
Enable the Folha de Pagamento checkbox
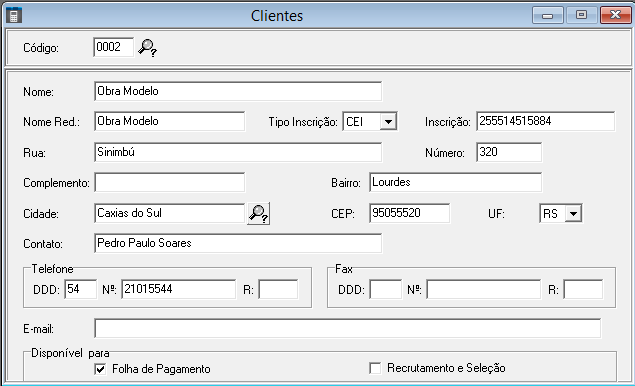point(100,369)
